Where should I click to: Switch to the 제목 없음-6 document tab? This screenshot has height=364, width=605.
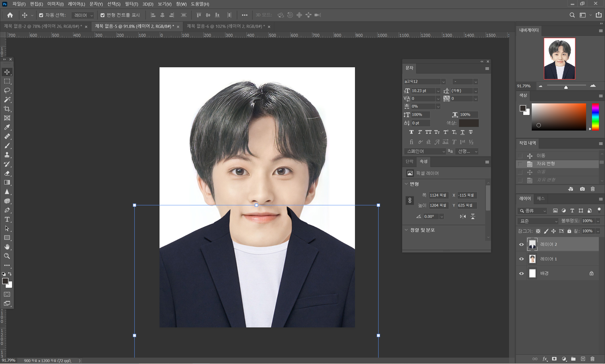click(x=226, y=26)
